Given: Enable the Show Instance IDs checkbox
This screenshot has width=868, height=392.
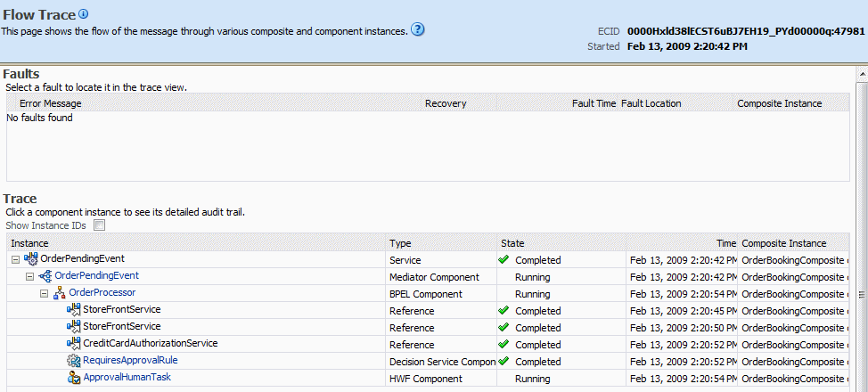Looking at the screenshot, I should pyautogui.click(x=99, y=225).
